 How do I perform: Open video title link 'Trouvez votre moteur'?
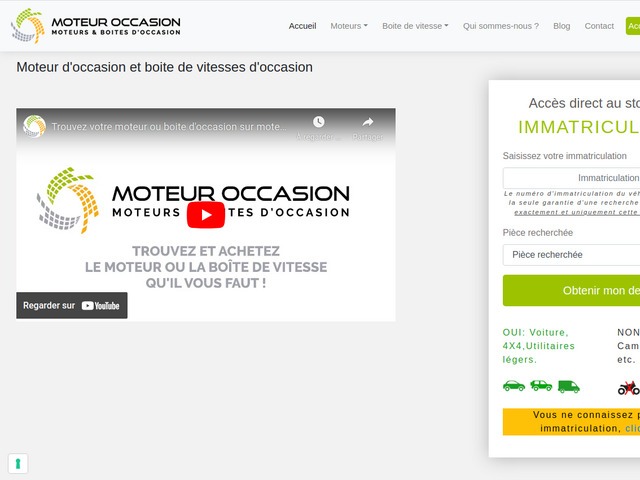tap(169, 127)
